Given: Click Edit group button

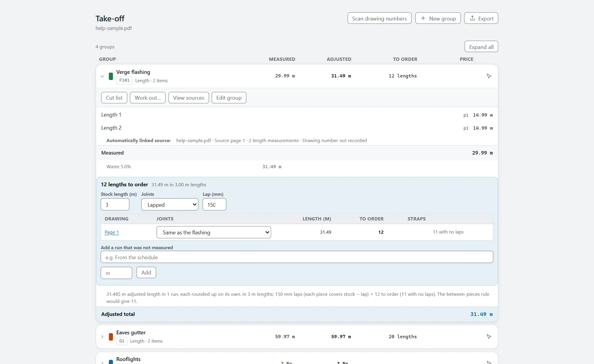Looking at the screenshot, I should coord(229,98).
